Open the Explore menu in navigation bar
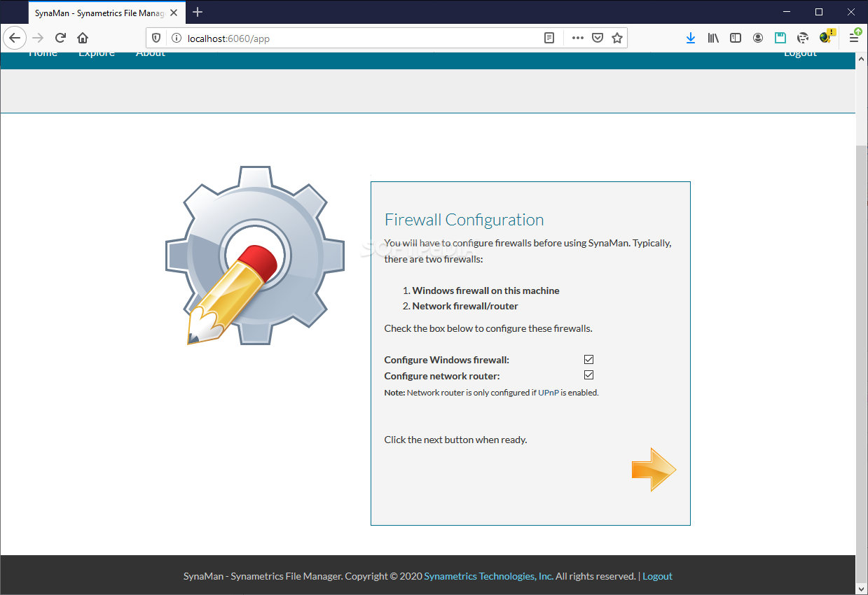This screenshot has width=868, height=595. [x=97, y=54]
